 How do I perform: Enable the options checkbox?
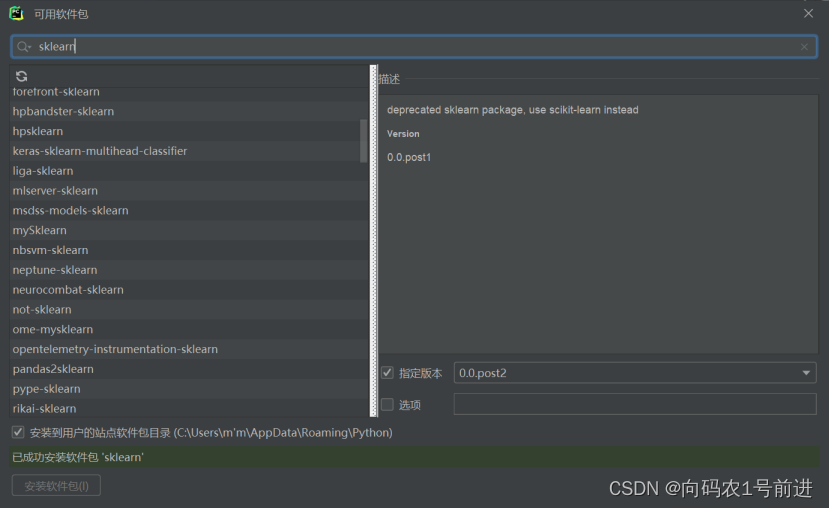pos(388,404)
